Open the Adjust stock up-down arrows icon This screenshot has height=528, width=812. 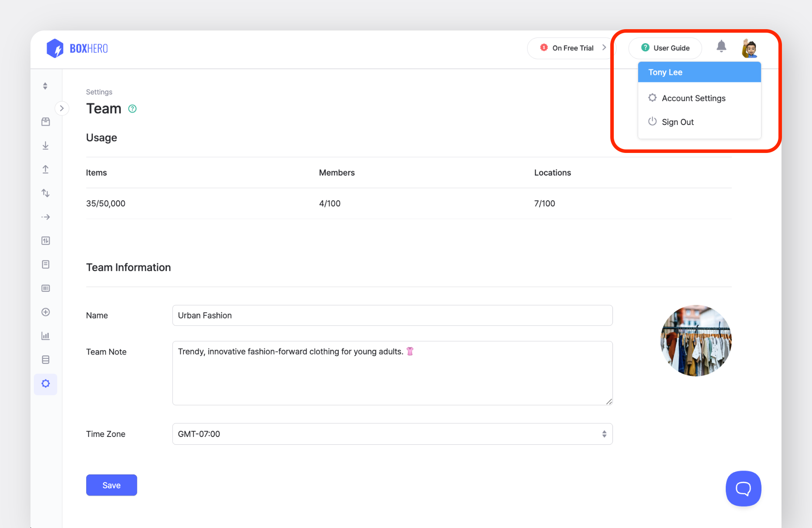[45, 193]
